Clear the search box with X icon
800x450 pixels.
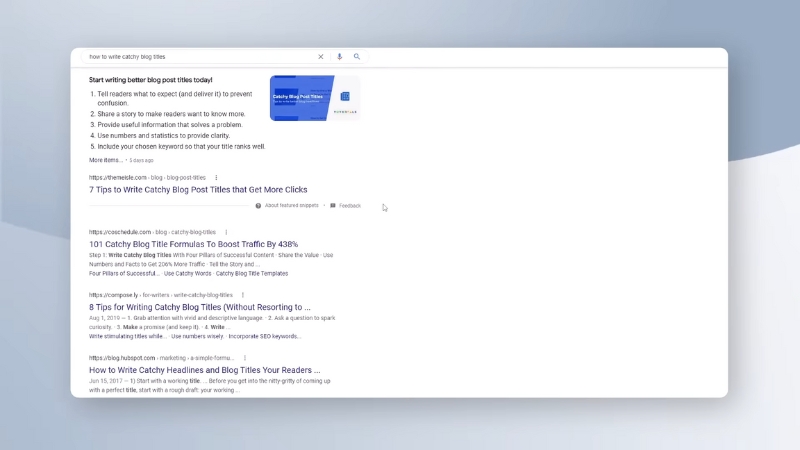click(x=320, y=57)
